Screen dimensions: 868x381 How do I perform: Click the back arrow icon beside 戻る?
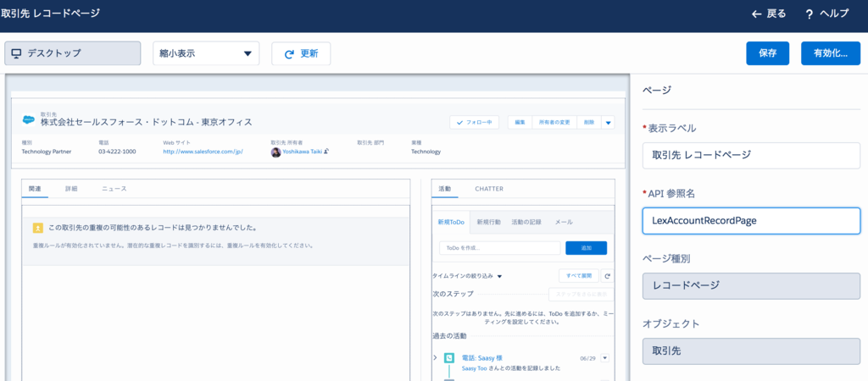pyautogui.click(x=756, y=14)
